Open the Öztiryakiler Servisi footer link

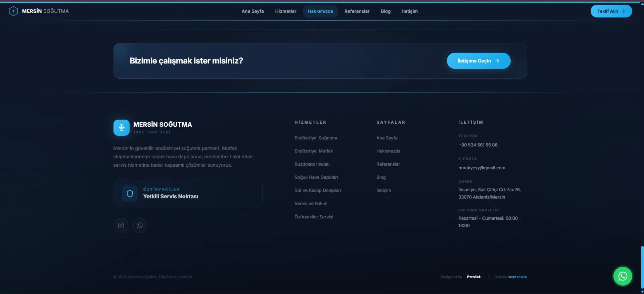(x=314, y=217)
